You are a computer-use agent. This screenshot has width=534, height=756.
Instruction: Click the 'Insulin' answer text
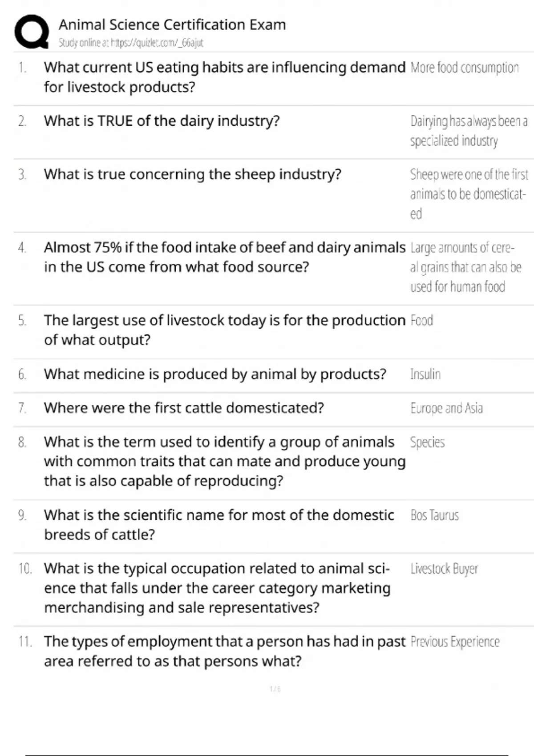click(425, 374)
